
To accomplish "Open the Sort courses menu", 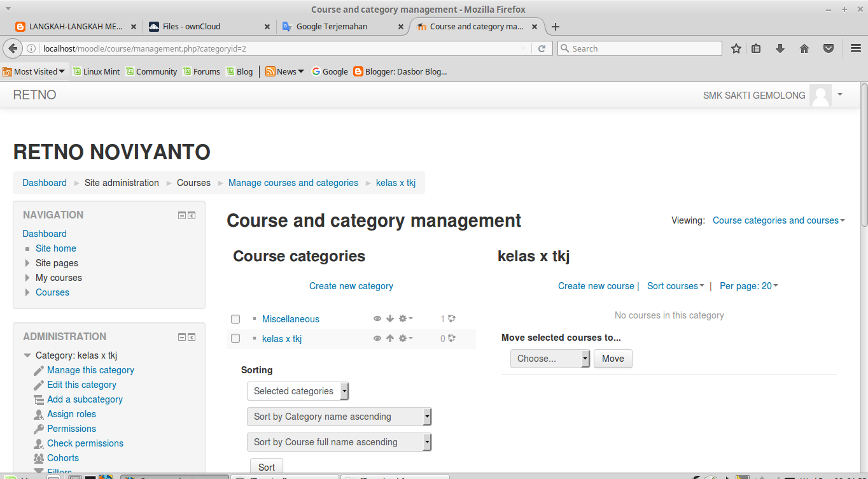I will pyautogui.click(x=675, y=286).
